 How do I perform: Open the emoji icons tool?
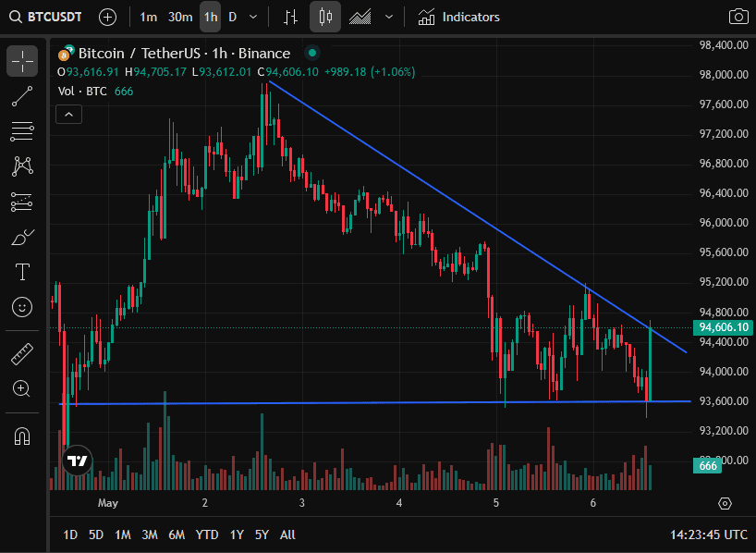click(22, 307)
